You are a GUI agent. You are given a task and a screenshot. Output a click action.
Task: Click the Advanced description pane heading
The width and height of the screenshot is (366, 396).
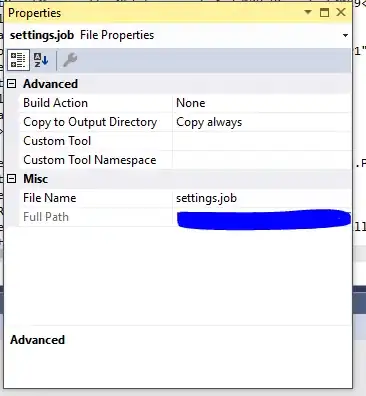[37, 340]
